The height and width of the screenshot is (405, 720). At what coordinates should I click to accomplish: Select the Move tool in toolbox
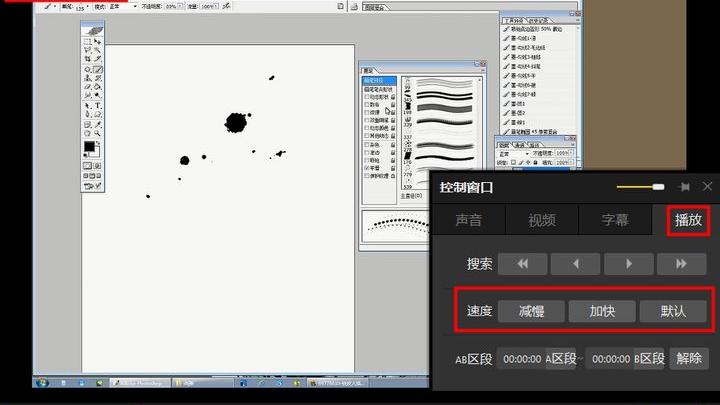pyautogui.click(x=97, y=42)
